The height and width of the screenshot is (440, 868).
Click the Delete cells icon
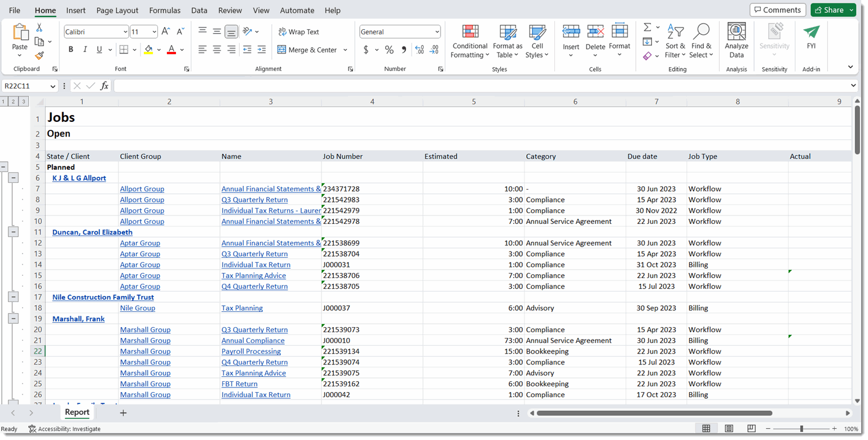595,32
